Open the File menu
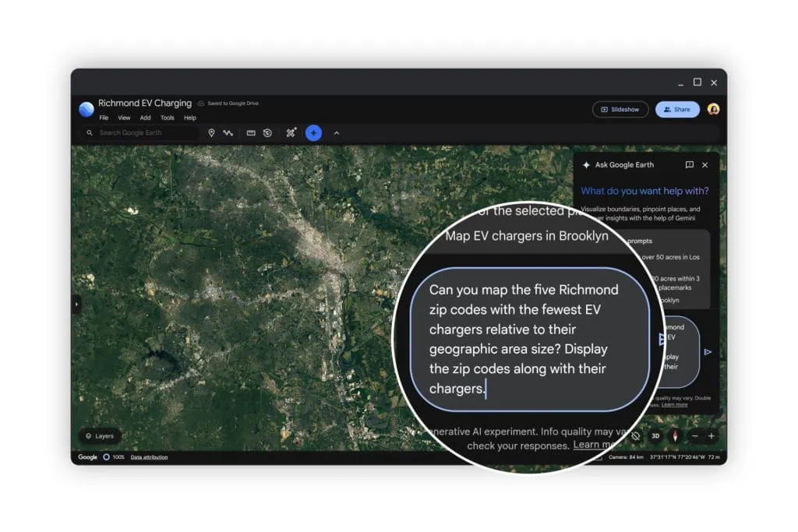798x532 pixels. point(104,118)
